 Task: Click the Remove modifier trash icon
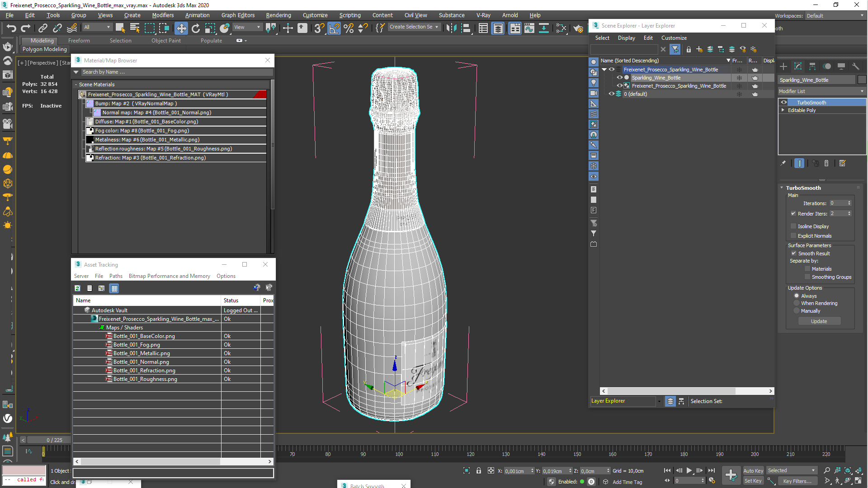coord(826,164)
